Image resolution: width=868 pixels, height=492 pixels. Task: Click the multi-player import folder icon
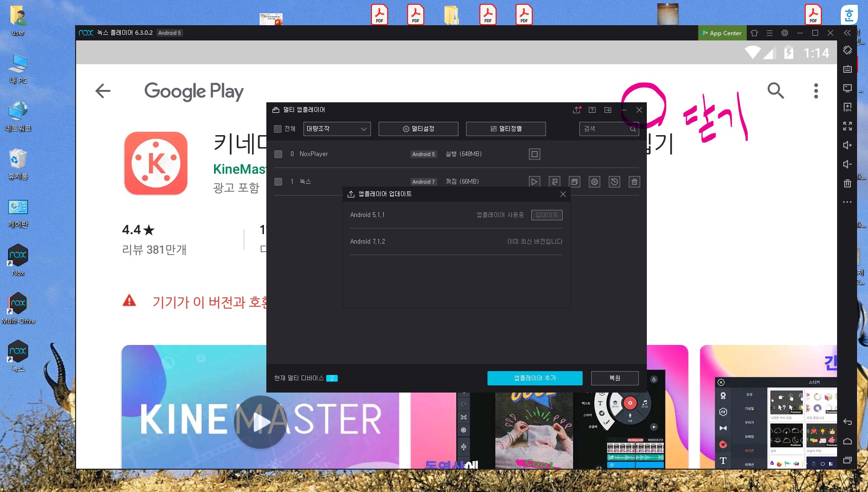(608, 110)
